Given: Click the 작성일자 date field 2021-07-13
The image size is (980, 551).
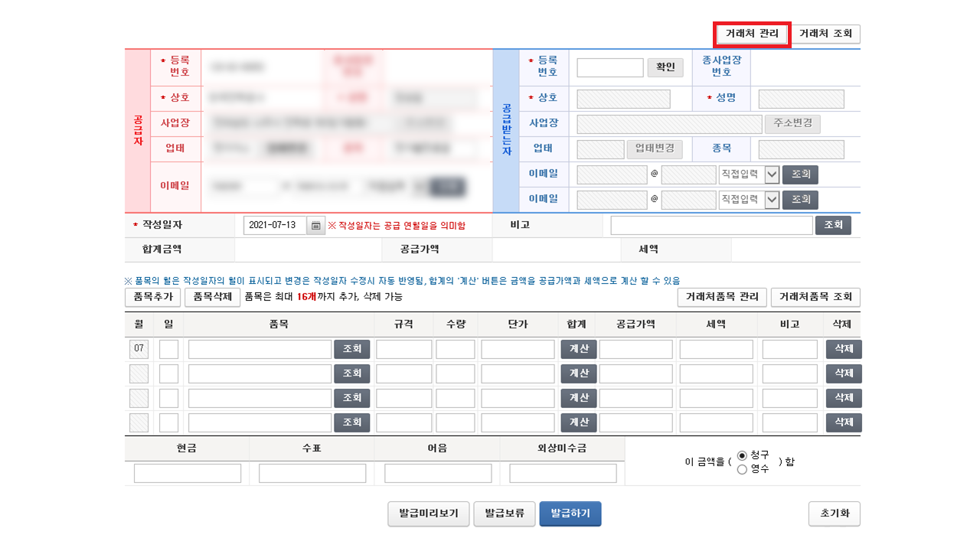Looking at the screenshot, I should [275, 226].
